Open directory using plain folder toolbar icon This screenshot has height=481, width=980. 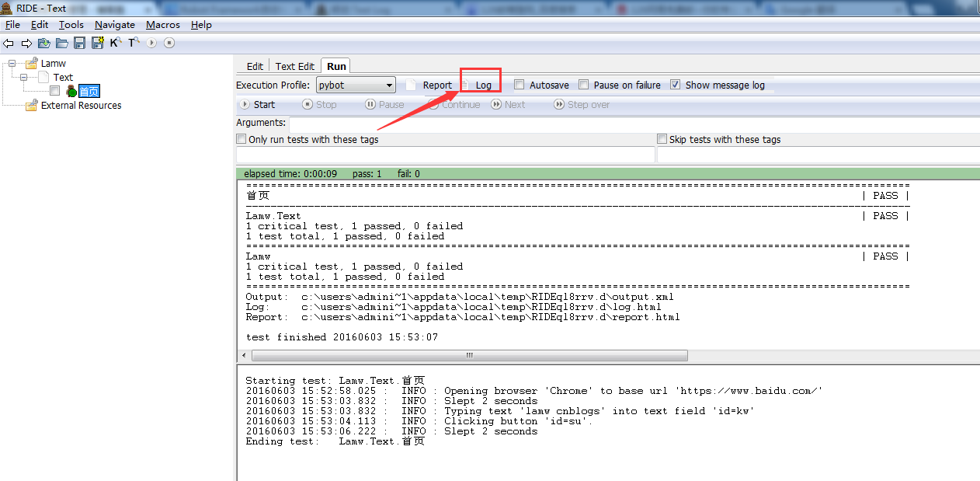point(62,43)
